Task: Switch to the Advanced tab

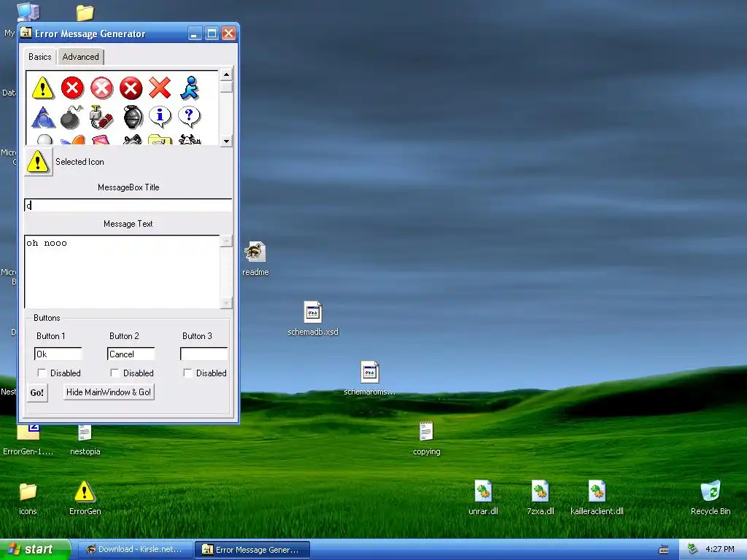Action: click(x=80, y=57)
